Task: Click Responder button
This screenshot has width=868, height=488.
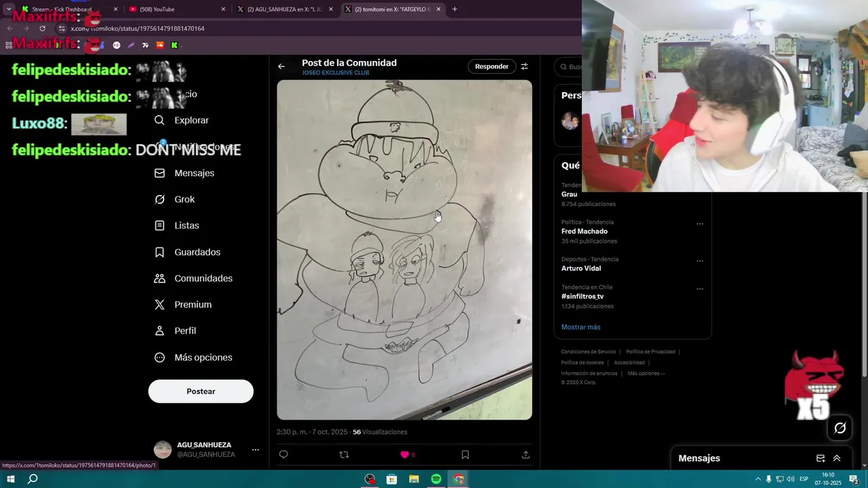Action: 492,66
